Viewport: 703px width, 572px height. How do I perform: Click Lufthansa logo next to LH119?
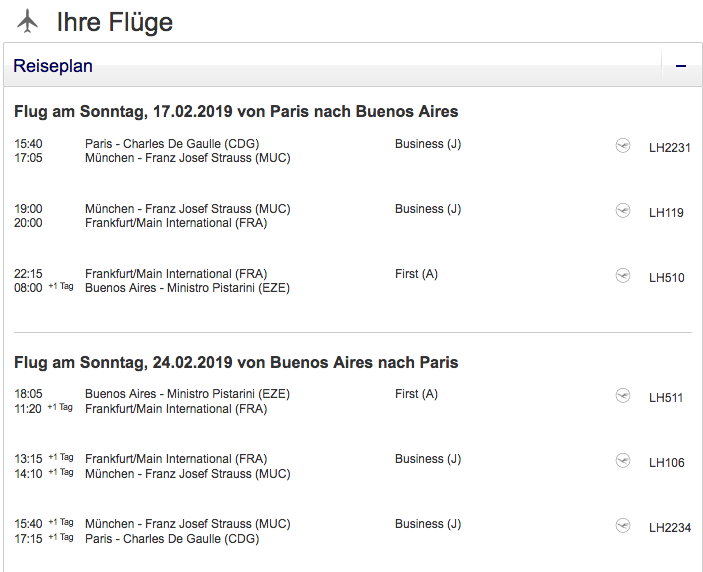[623, 210]
